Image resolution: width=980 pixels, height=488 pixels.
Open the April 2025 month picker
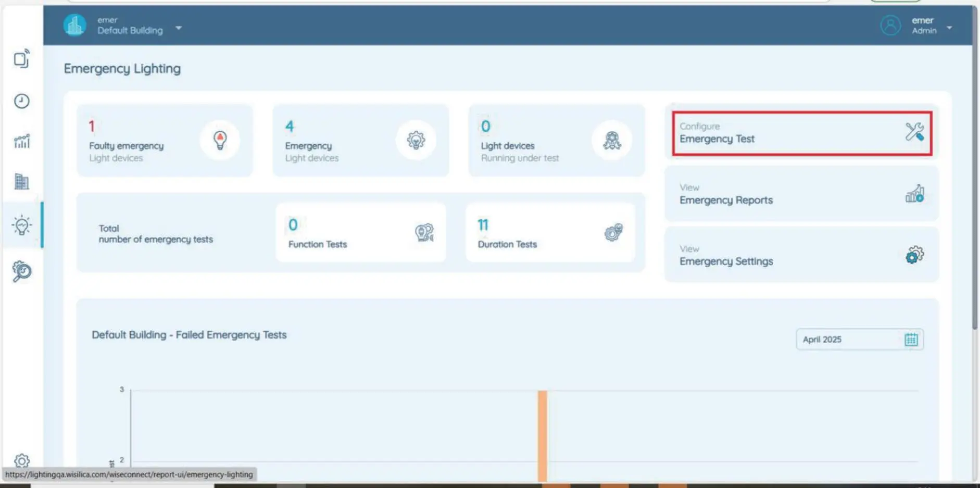(849, 340)
